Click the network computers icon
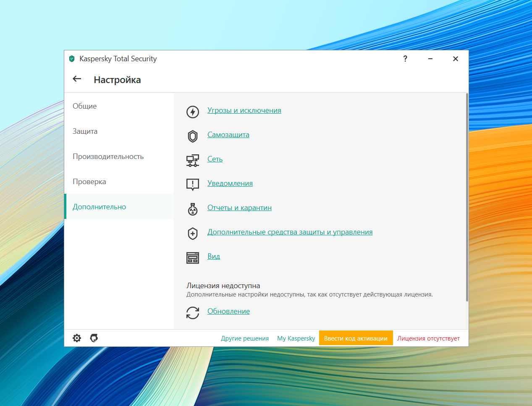 [193, 161]
